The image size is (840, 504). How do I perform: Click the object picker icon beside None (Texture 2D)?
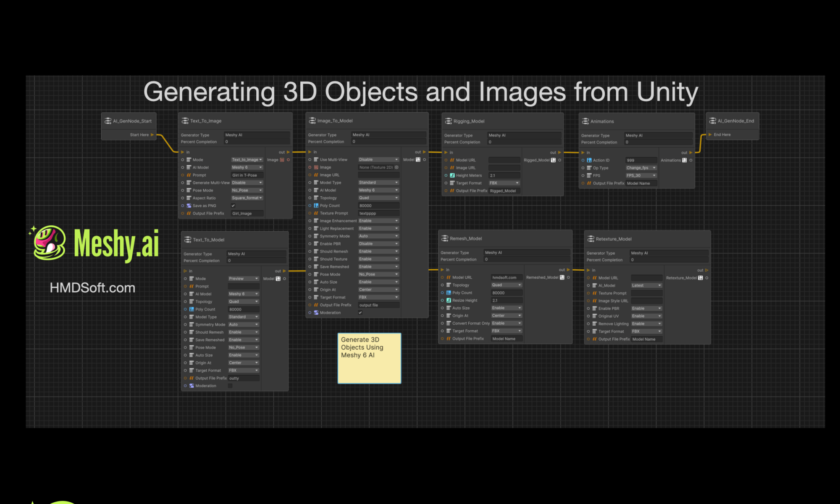click(x=396, y=167)
